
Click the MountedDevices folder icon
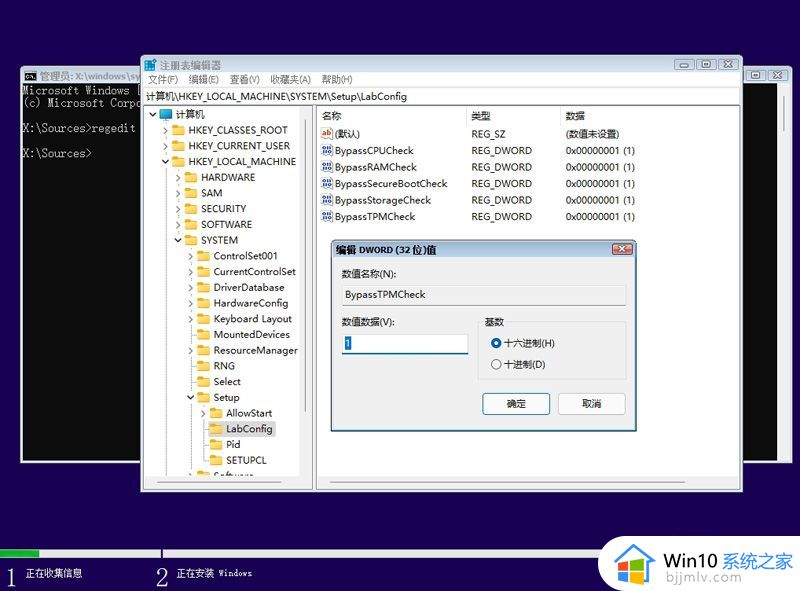(x=204, y=335)
